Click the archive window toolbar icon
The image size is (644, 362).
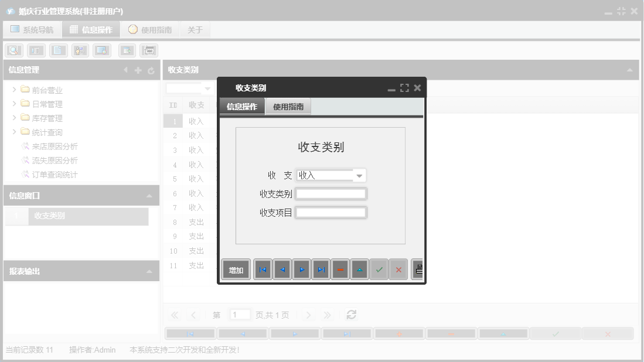(x=148, y=50)
